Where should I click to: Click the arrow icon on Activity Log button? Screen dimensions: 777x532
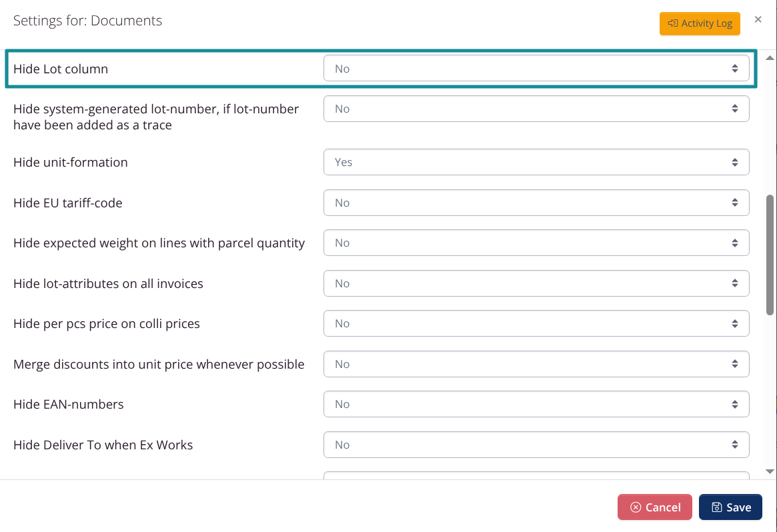(x=673, y=23)
